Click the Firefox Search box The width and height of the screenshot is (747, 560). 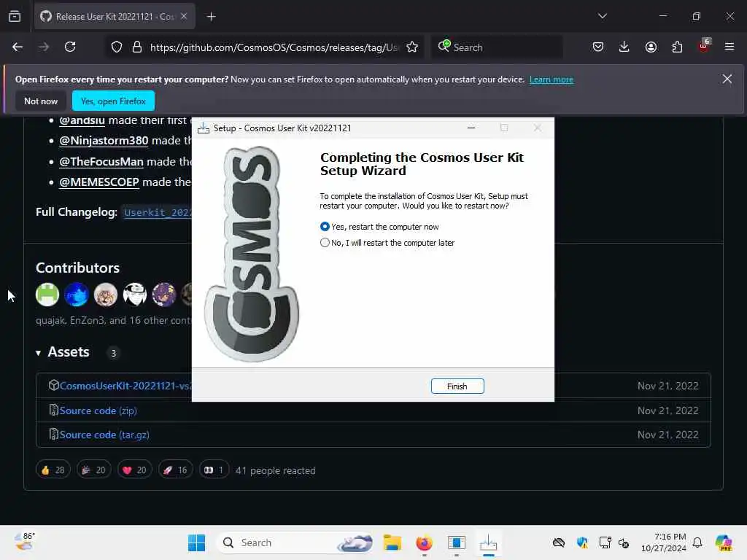tap(497, 47)
